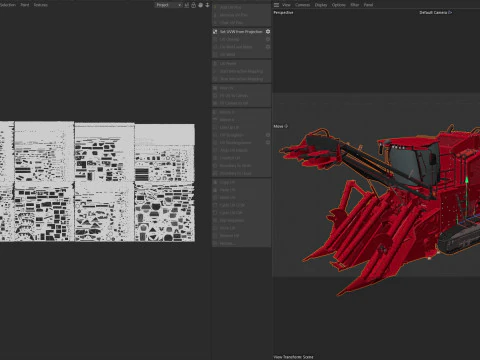
Task: Choose the UV Weld and Relax command
Action: 239,47
